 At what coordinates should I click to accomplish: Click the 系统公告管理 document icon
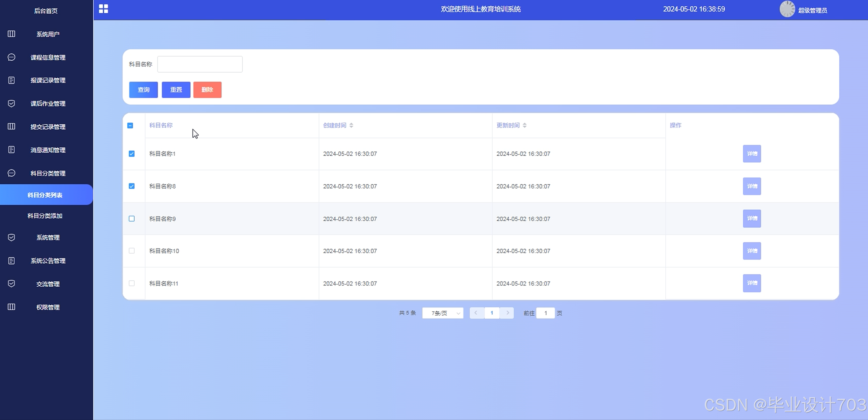(x=11, y=261)
